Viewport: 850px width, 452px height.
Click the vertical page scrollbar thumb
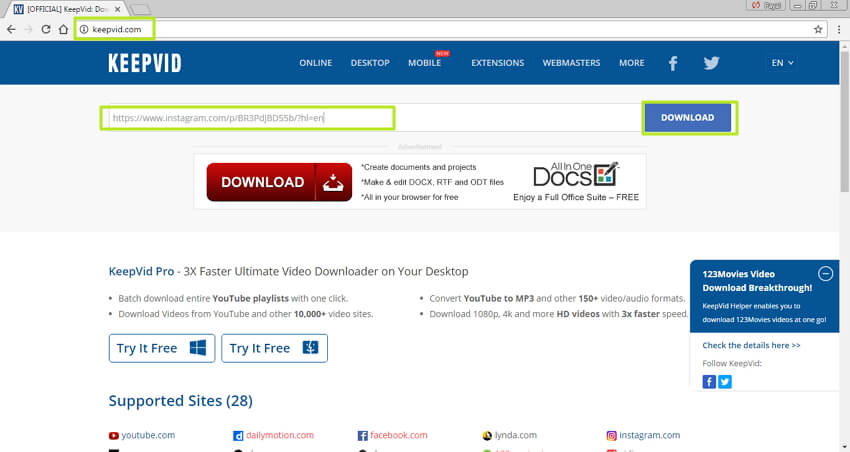tap(844, 121)
